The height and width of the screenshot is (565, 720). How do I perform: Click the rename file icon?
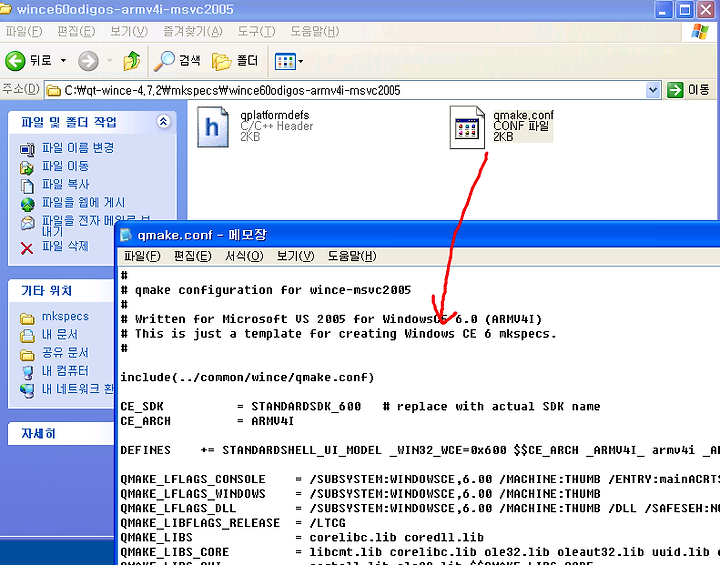[x=27, y=149]
